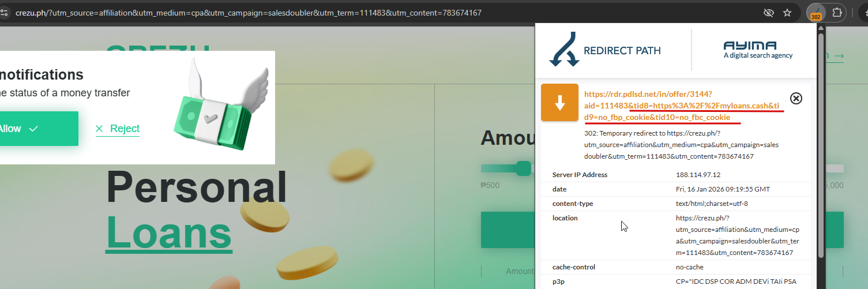Click the Reject notifications link
This screenshot has height=289, width=868.
118,129
